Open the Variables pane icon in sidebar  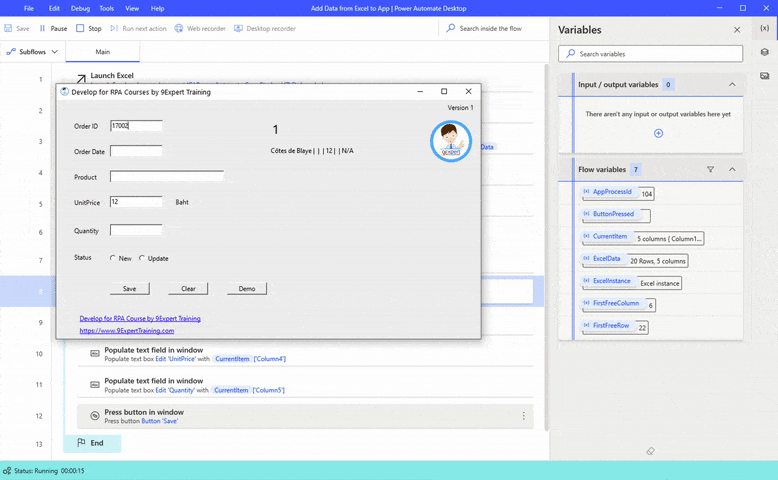[x=764, y=28]
